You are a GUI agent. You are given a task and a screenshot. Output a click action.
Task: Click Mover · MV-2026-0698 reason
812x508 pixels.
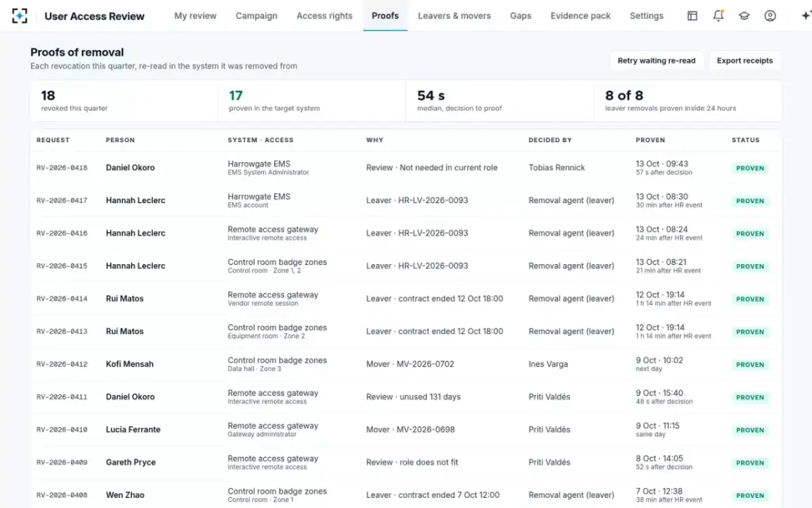pos(411,429)
